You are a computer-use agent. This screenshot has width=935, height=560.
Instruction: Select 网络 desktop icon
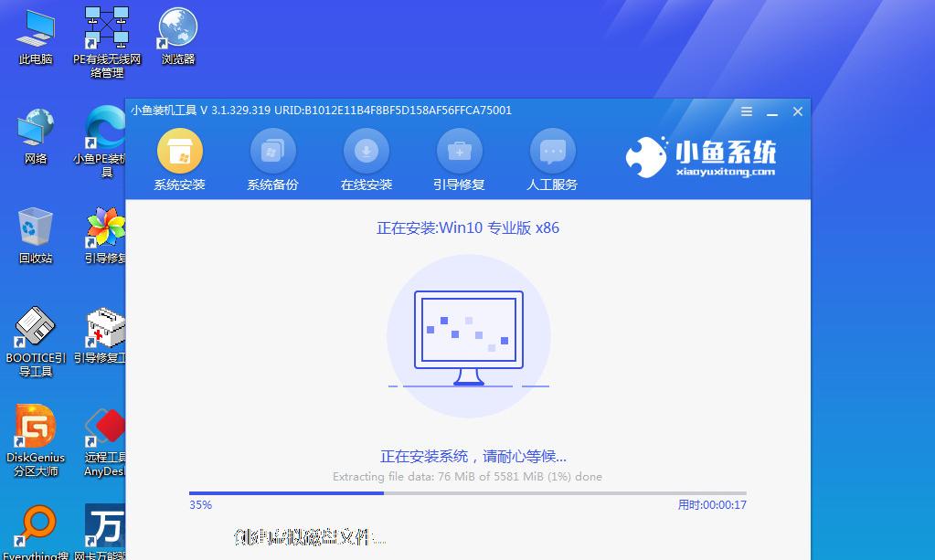coord(35,136)
